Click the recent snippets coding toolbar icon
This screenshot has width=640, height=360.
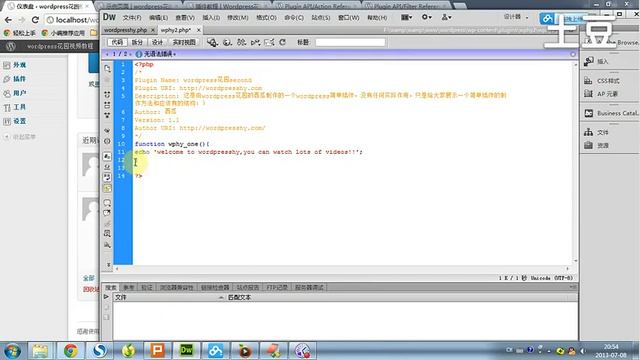tap(107, 233)
